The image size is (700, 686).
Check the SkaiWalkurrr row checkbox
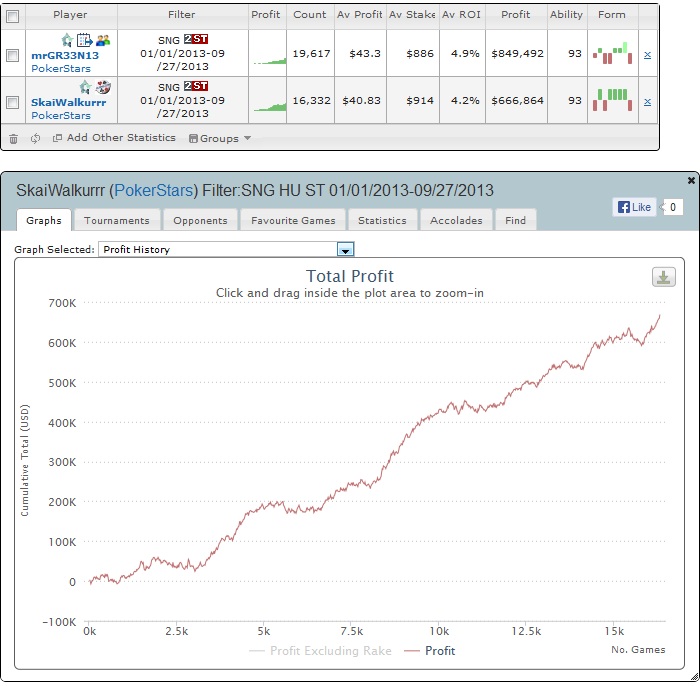tap(12, 102)
